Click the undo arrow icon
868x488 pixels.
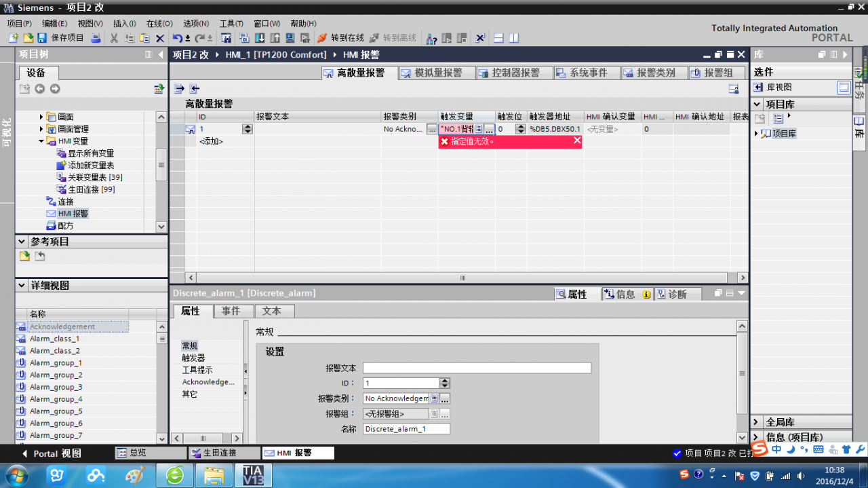point(177,38)
